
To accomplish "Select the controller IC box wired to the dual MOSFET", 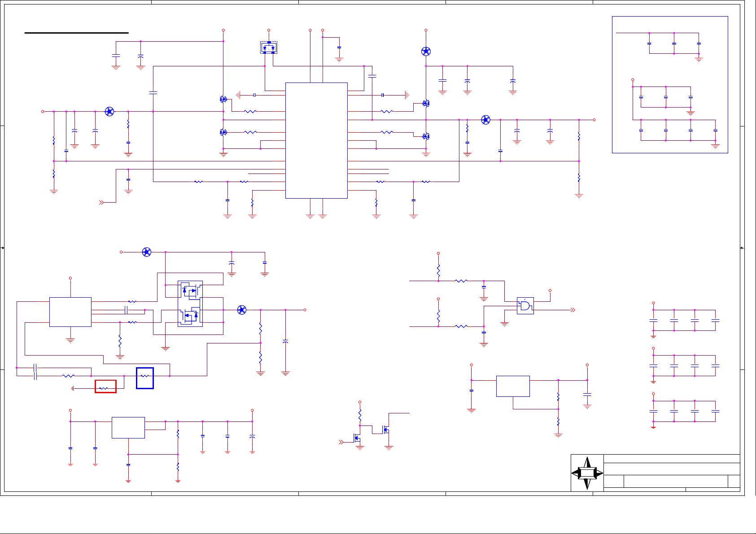I will (x=70, y=312).
